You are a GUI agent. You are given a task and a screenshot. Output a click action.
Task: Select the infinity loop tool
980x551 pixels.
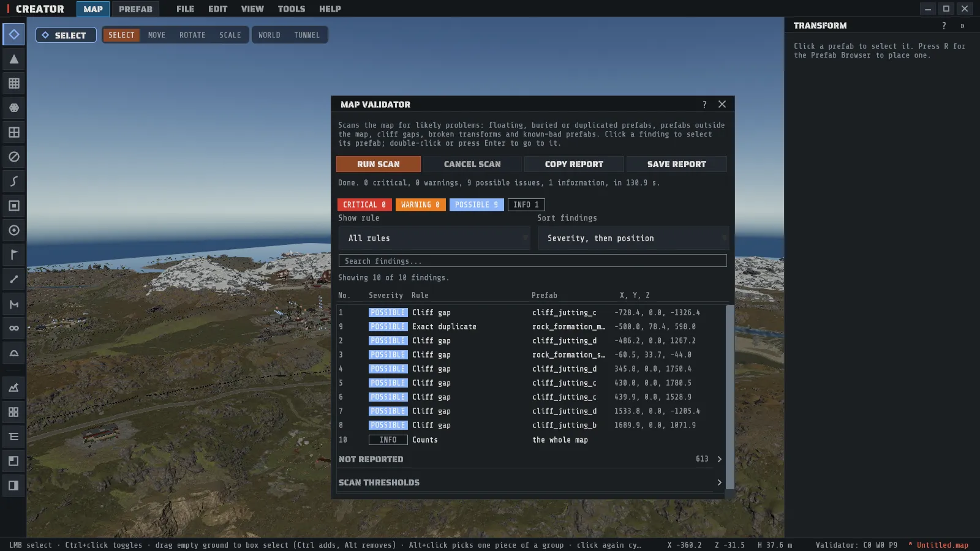click(x=13, y=328)
